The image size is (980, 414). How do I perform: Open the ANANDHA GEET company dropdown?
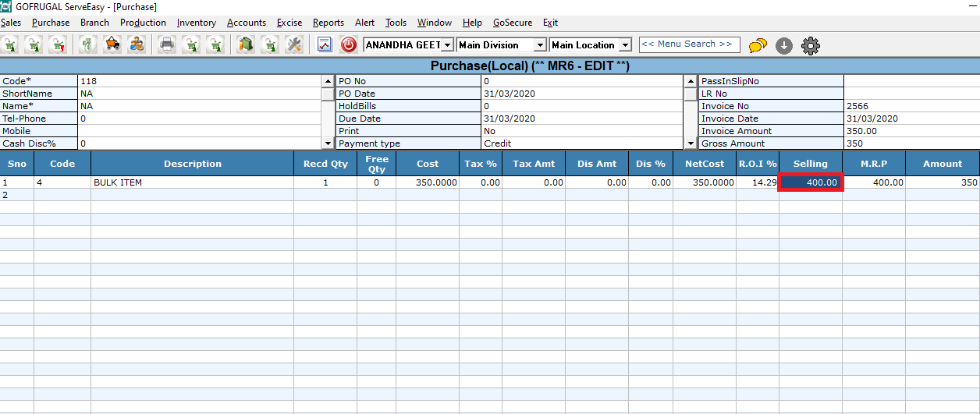(x=448, y=45)
